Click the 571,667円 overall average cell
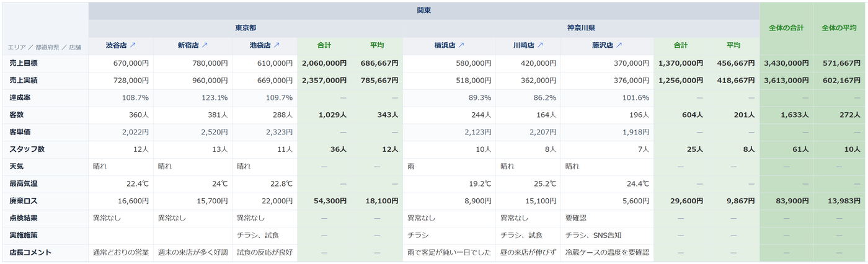 pos(839,63)
